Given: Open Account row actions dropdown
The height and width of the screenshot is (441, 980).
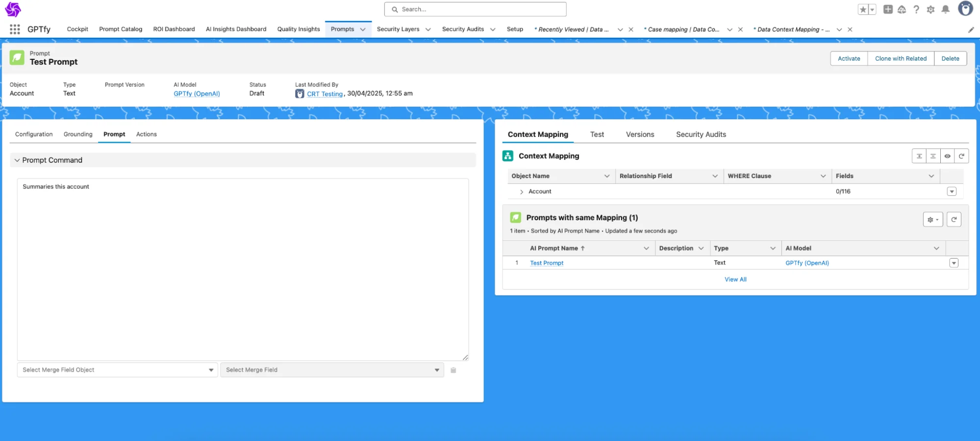Looking at the screenshot, I should point(952,191).
